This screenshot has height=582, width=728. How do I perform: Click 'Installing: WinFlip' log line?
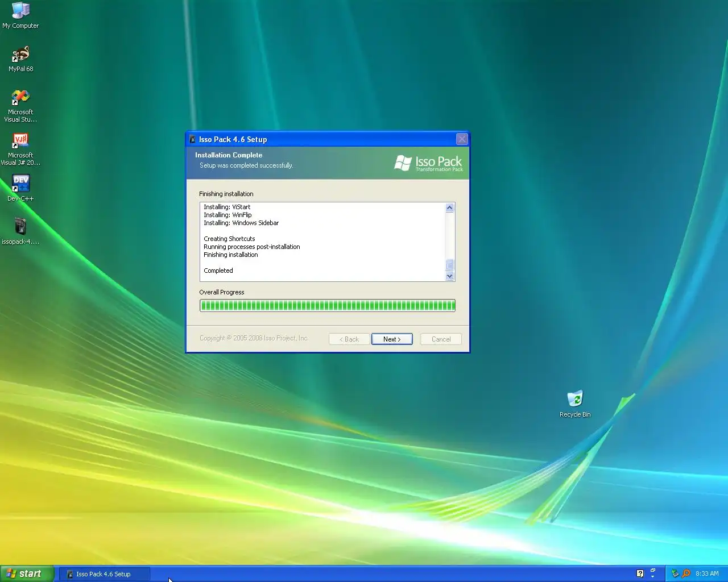[x=227, y=215]
